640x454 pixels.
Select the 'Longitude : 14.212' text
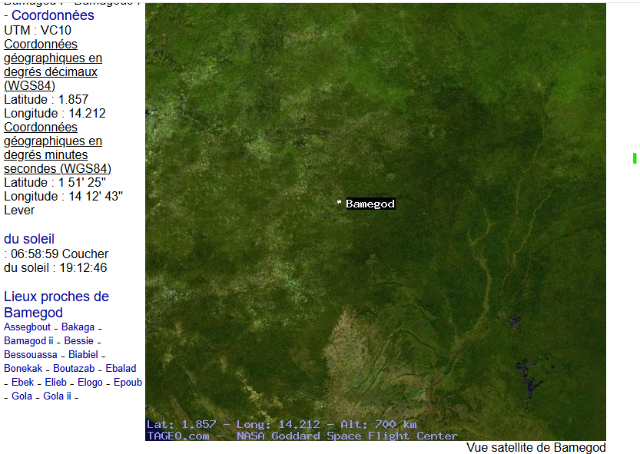55,114
